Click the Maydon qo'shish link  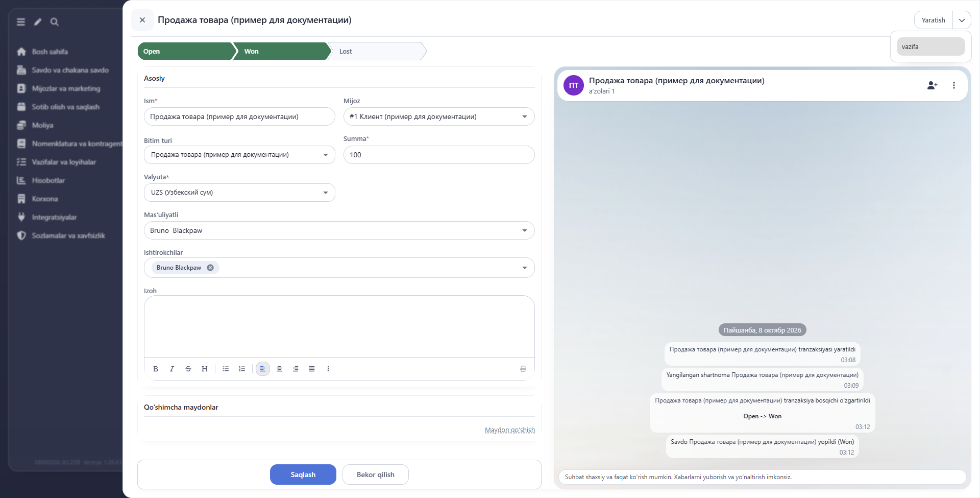point(509,430)
